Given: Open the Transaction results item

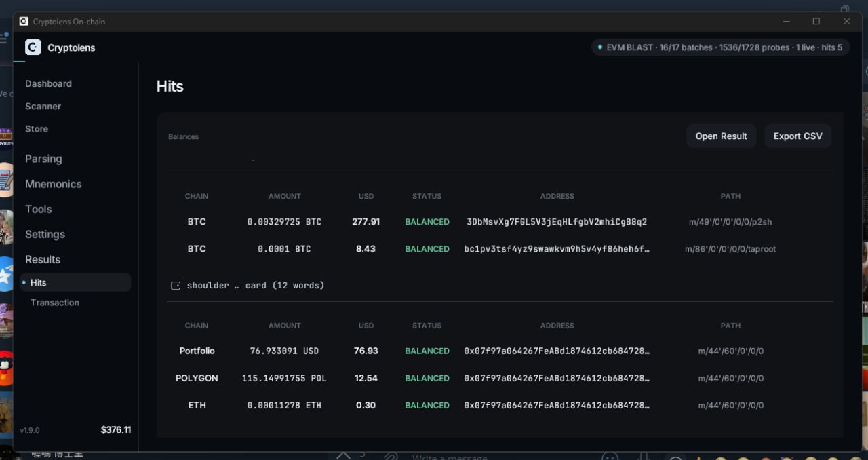Looking at the screenshot, I should click(x=55, y=303).
